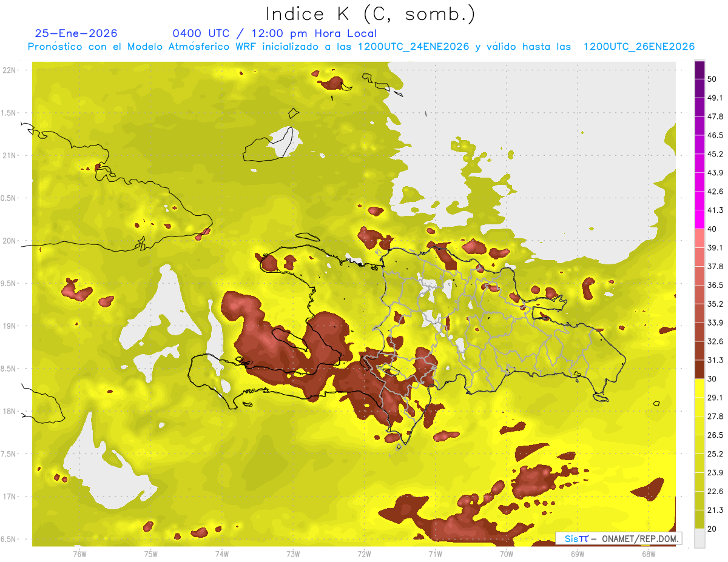Image resolution: width=728 pixels, height=562 pixels.
Task: Click the colorbar value '22.6'
Action: [715, 492]
